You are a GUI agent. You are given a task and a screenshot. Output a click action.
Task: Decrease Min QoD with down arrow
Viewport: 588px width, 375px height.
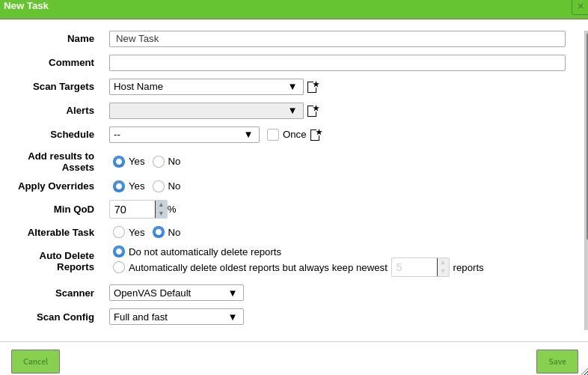point(161,213)
